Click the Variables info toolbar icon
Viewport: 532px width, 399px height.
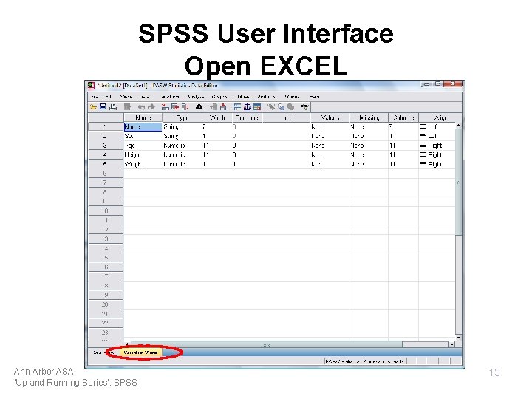(185, 107)
